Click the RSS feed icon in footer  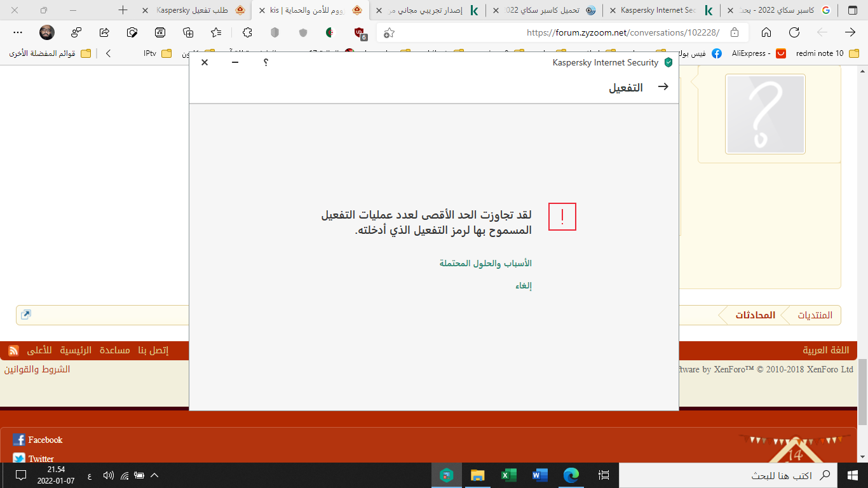[x=13, y=351]
